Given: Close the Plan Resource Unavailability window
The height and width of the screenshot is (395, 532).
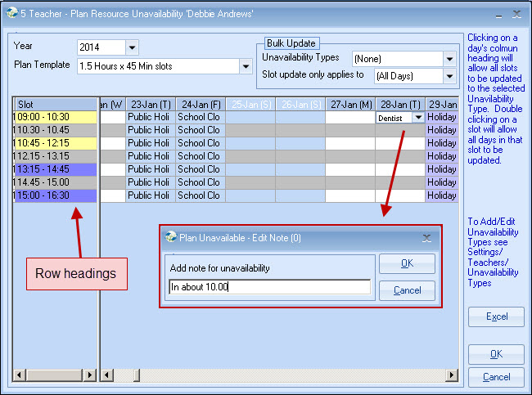Looking at the screenshot, I should (x=516, y=13).
